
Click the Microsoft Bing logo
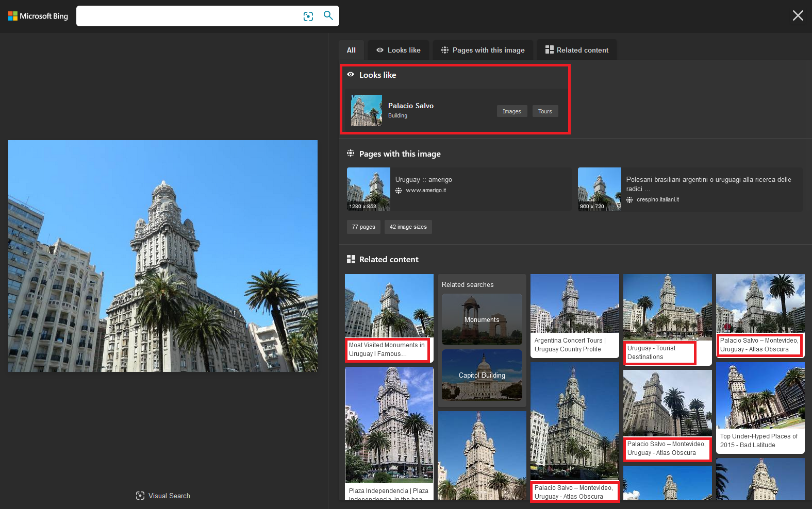point(38,16)
